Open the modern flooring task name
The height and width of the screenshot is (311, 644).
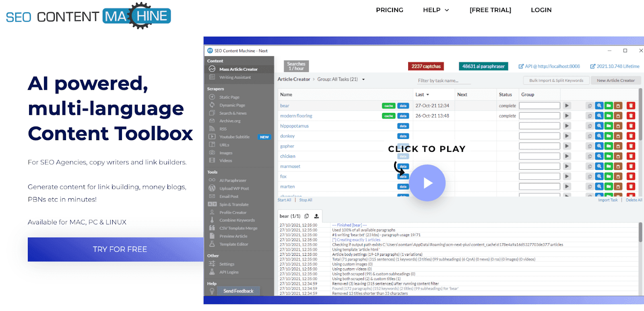[x=296, y=116]
